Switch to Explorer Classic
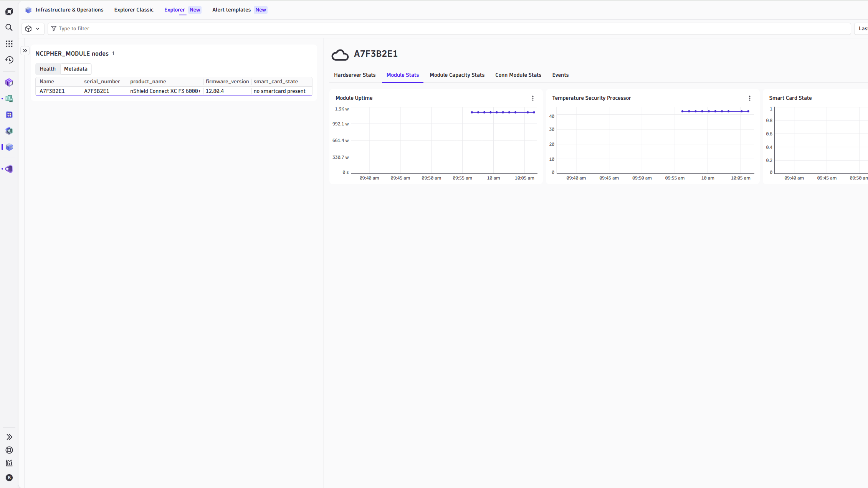The image size is (868, 488). [134, 10]
